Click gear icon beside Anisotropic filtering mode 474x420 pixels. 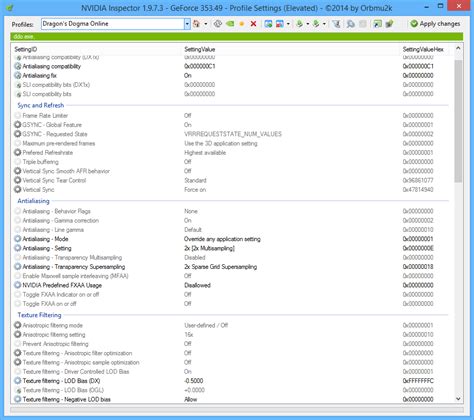point(18,325)
